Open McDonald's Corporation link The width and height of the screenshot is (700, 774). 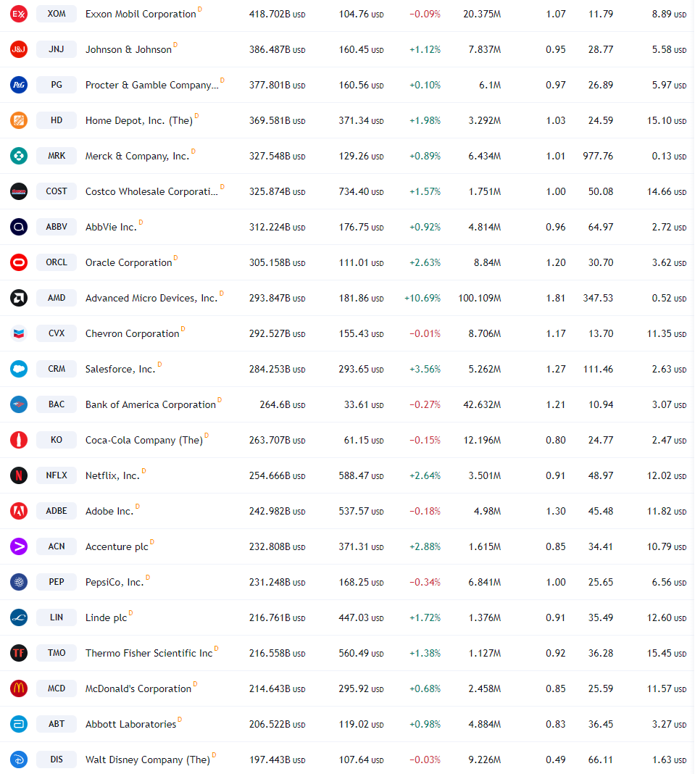(x=138, y=689)
